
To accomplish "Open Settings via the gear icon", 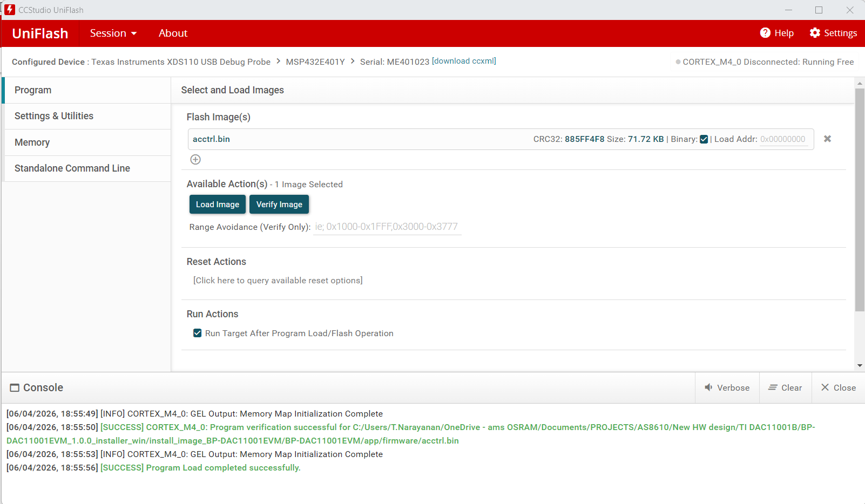I will point(815,33).
